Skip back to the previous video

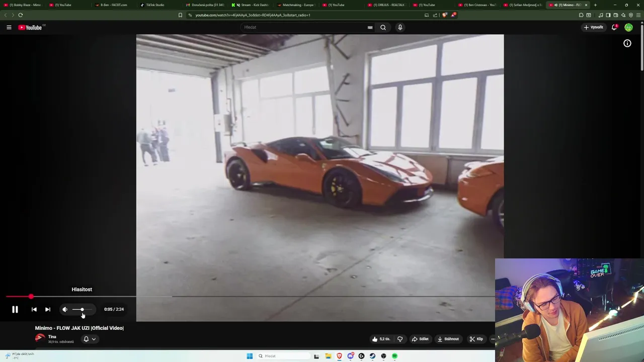[x=34, y=310]
